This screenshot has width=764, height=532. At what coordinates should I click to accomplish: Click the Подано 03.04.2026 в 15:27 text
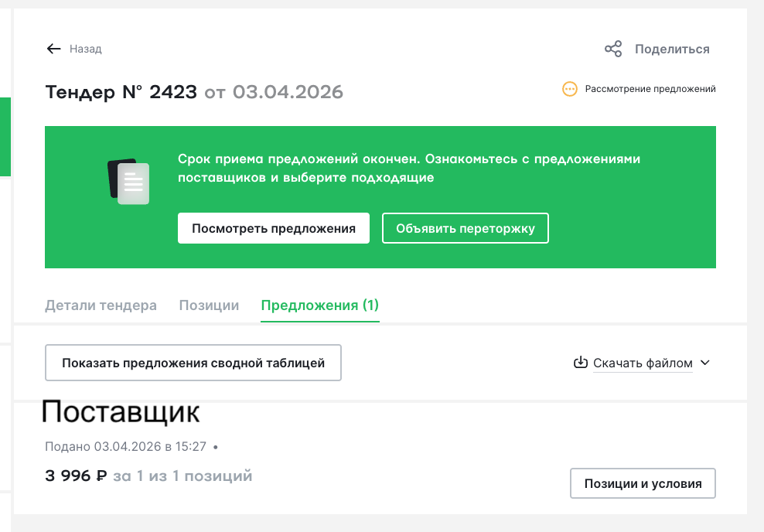click(126, 446)
